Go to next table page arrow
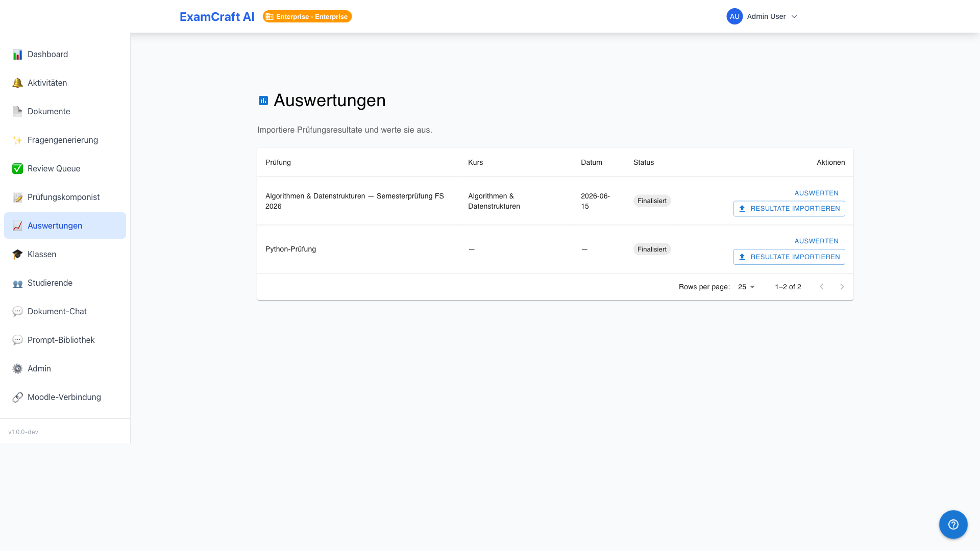The height and width of the screenshot is (551, 980). click(842, 287)
